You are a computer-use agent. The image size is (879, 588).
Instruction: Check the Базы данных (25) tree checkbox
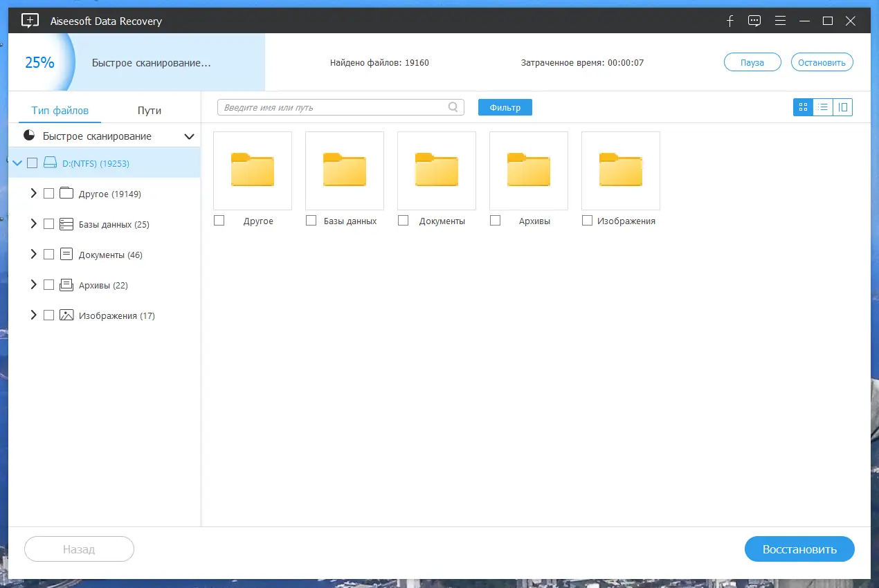point(48,224)
